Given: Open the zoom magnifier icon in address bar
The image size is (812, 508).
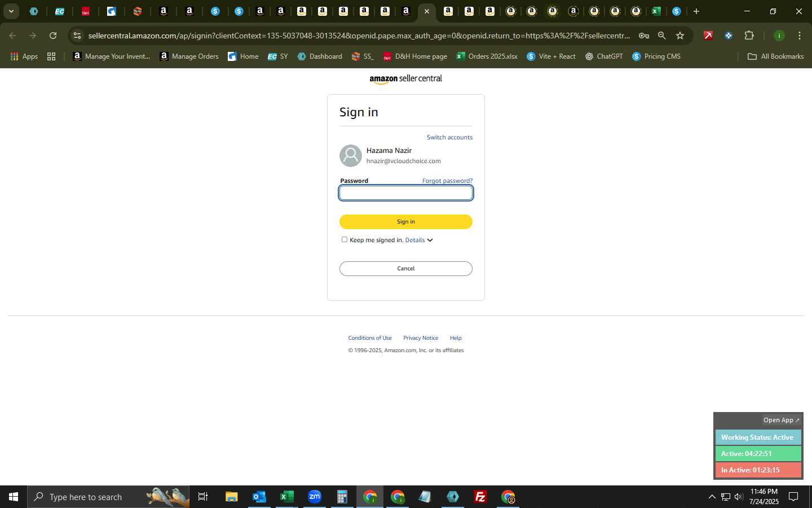Looking at the screenshot, I should pos(662,36).
